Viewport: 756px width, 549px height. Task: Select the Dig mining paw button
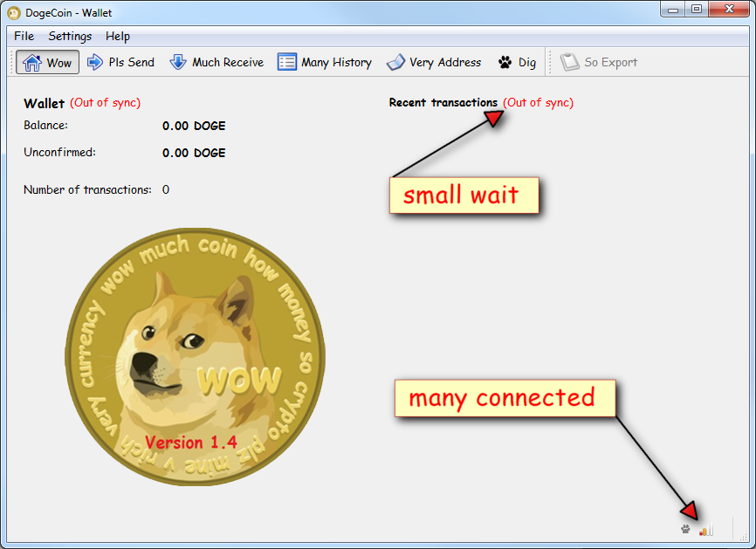click(x=517, y=63)
